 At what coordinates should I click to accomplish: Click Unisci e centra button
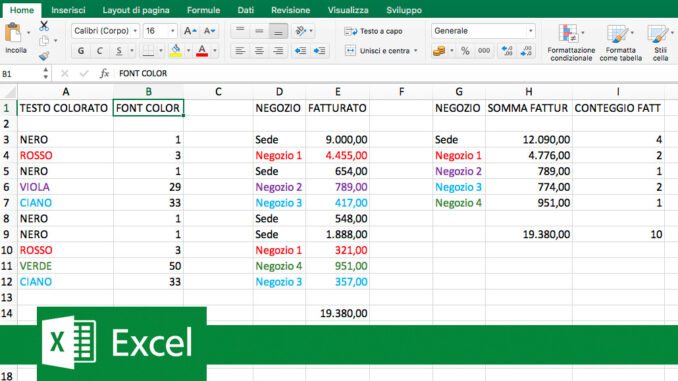tap(377, 51)
